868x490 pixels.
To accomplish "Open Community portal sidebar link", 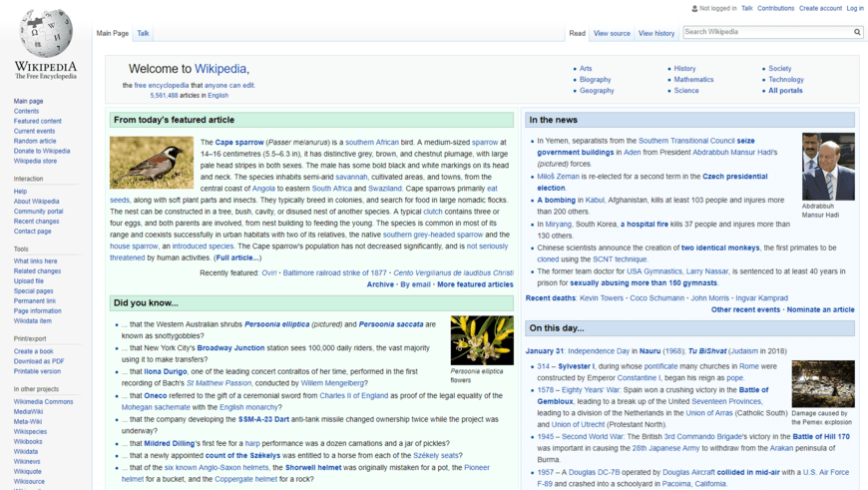I will point(39,212).
